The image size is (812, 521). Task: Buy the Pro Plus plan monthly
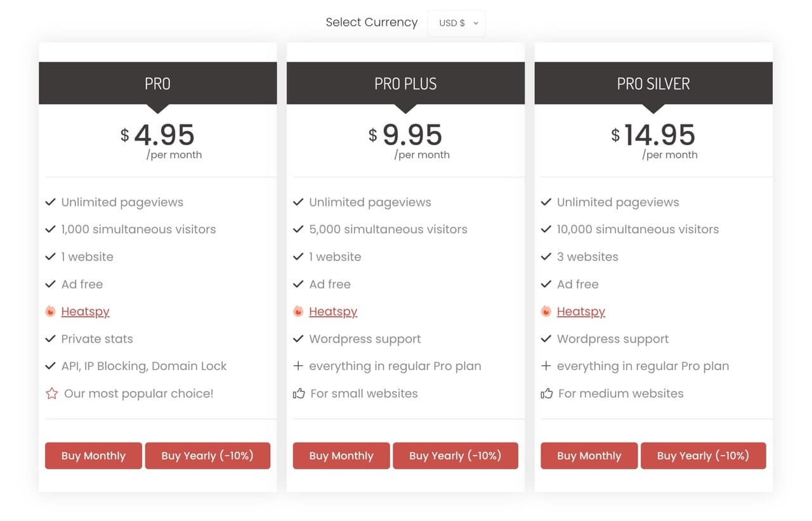(x=341, y=456)
